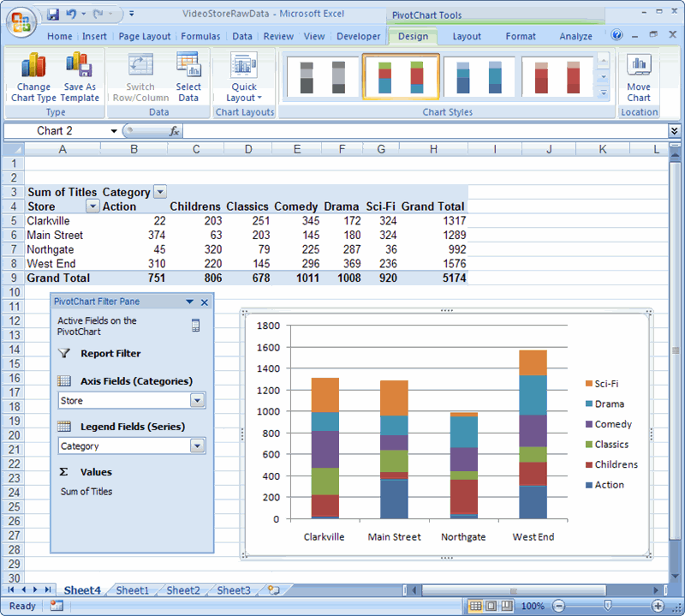Image resolution: width=685 pixels, height=616 pixels.
Task: Close the PivotChart Filter Pane
Action: tap(204, 302)
